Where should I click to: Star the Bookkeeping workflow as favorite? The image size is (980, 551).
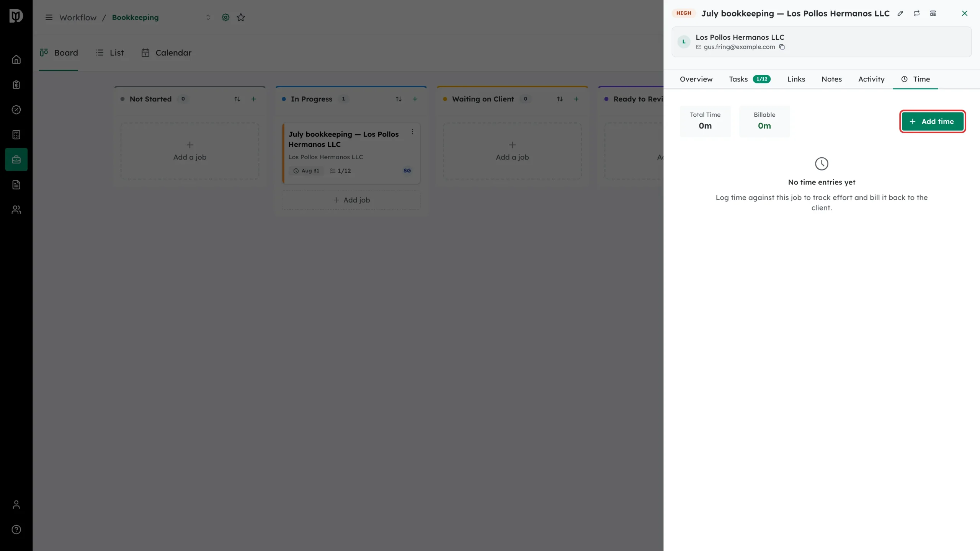coord(241,17)
